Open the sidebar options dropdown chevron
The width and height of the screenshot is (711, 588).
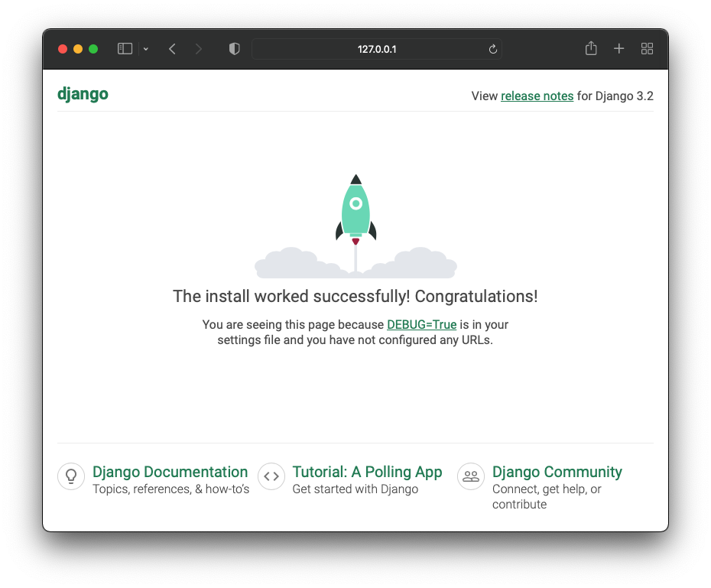[x=146, y=49]
